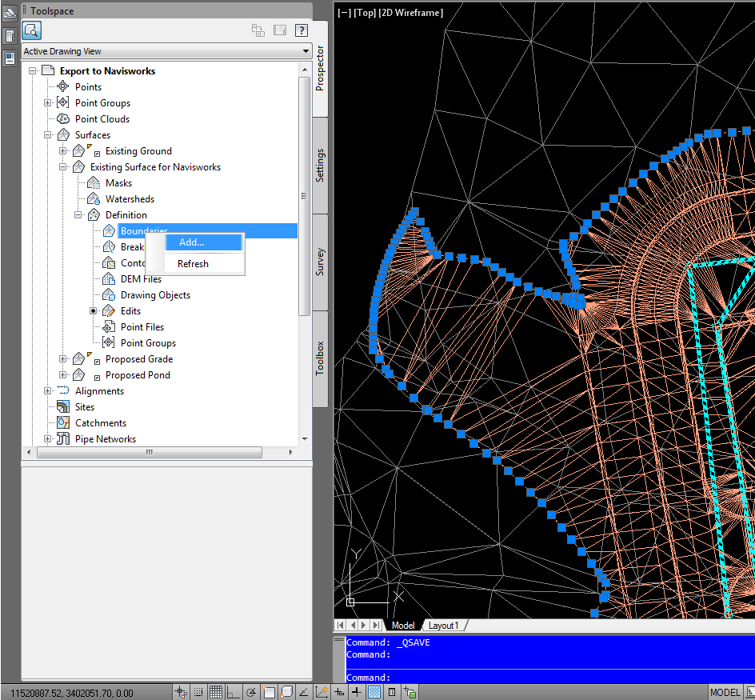Toggle Ortho mode in the status bar
The height and width of the screenshot is (700, 755).
point(233,692)
